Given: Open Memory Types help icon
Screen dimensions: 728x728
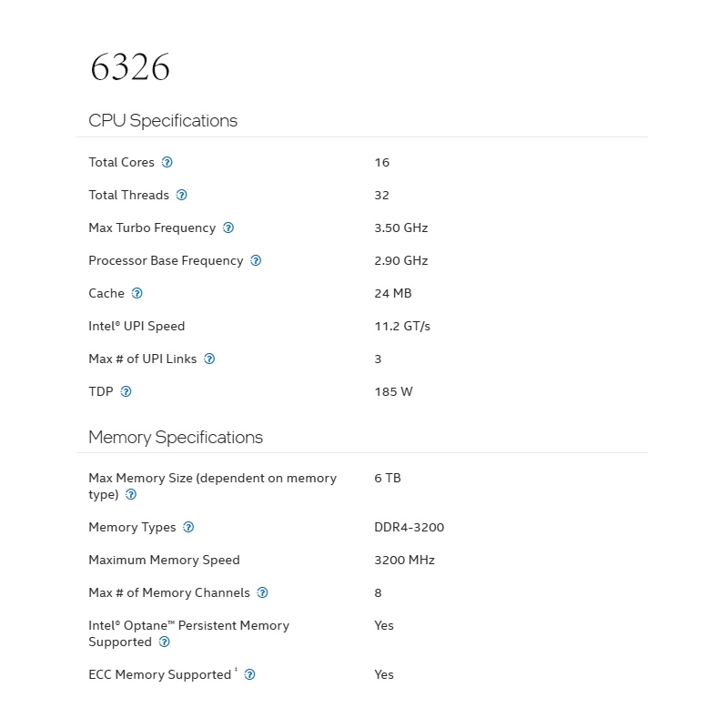Looking at the screenshot, I should pos(188,527).
